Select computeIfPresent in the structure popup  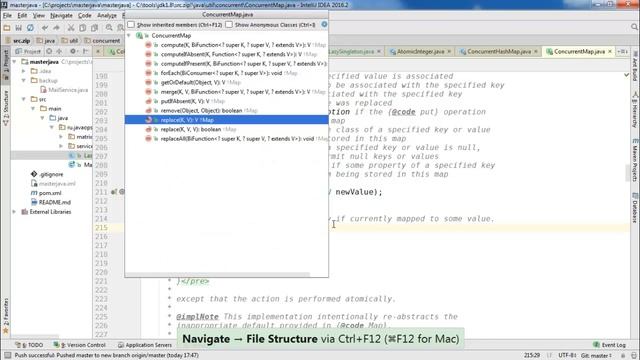point(227,64)
